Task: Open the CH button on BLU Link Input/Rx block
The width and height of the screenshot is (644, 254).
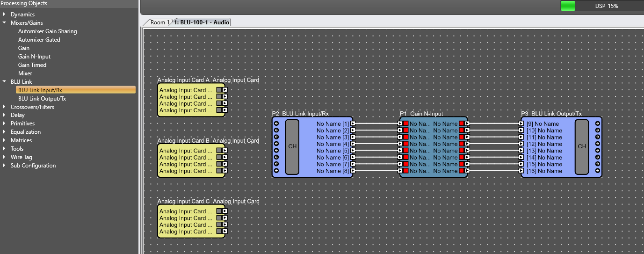Action: click(292, 147)
